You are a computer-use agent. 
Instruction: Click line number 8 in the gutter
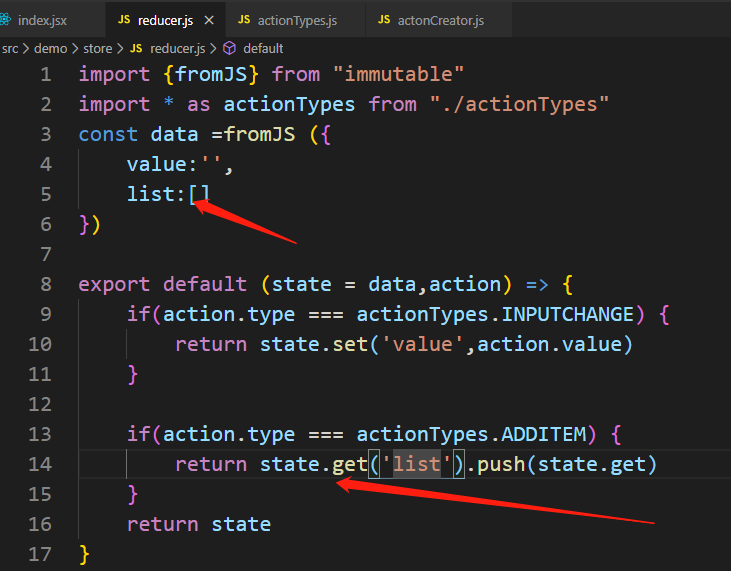coord(45,284)
